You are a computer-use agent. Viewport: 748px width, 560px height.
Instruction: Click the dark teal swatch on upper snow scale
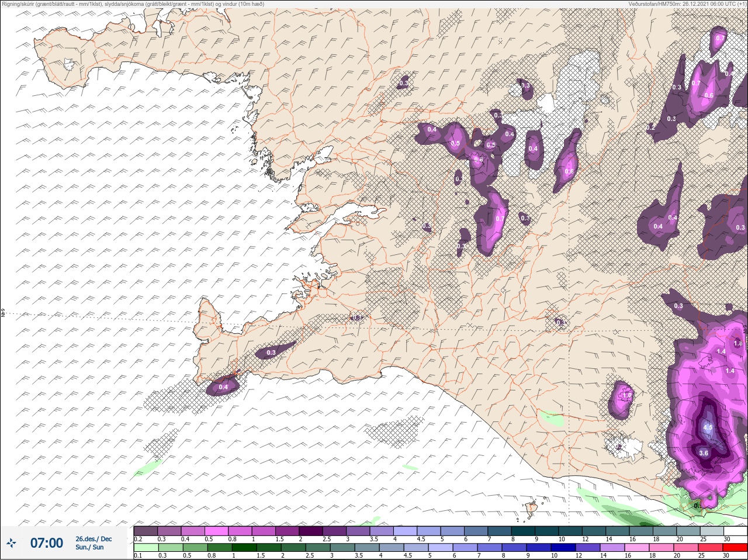(x=523, y=530)
